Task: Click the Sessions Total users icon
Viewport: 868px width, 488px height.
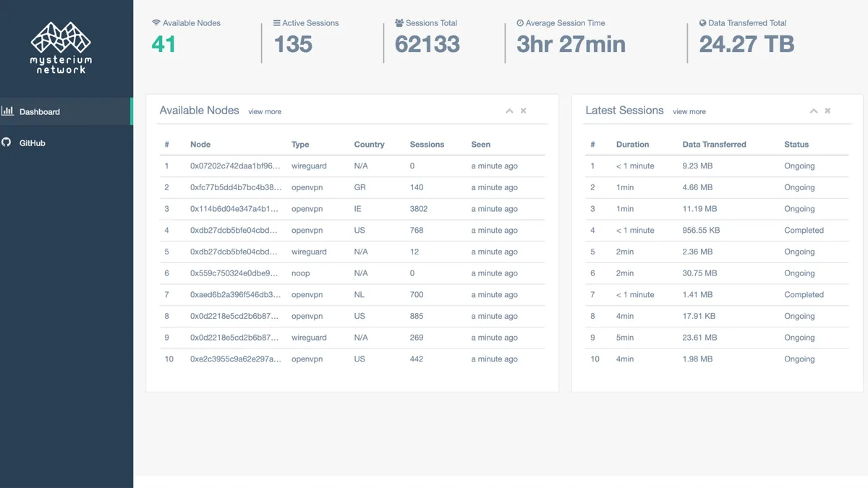Action: (399, 23)
